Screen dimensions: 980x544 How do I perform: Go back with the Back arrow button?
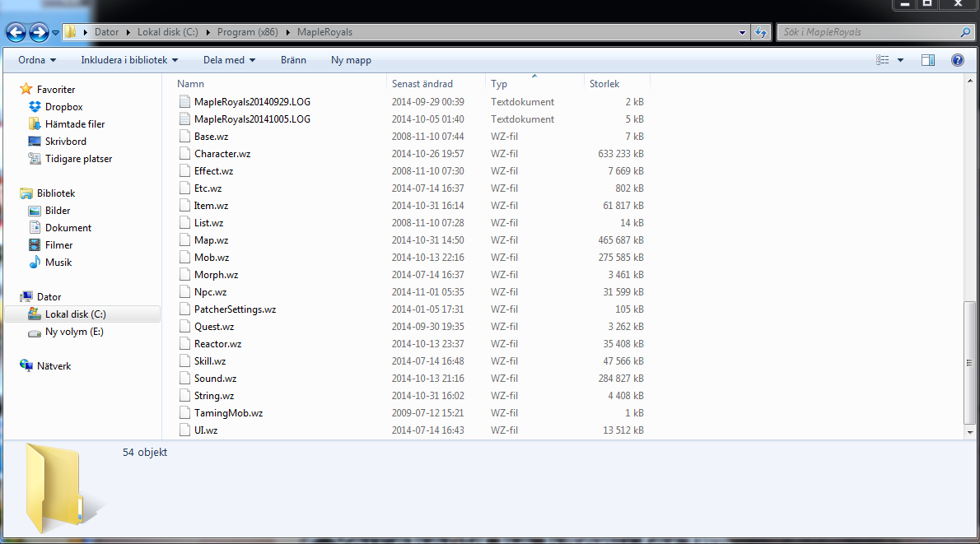16,32
